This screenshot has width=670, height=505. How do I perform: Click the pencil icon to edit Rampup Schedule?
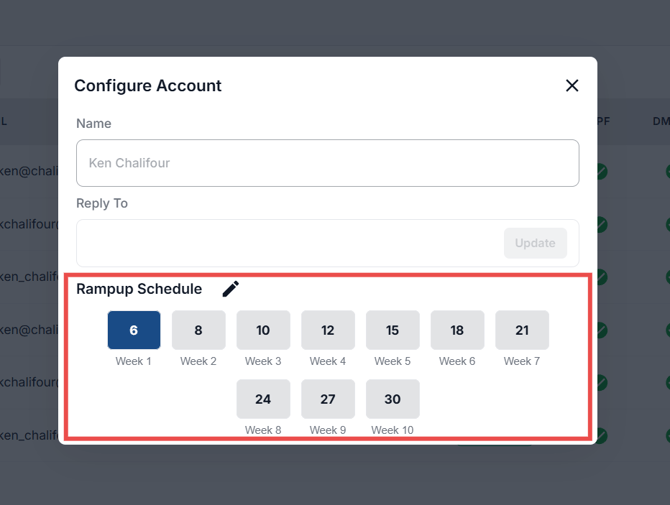click(x=231, y=289)
